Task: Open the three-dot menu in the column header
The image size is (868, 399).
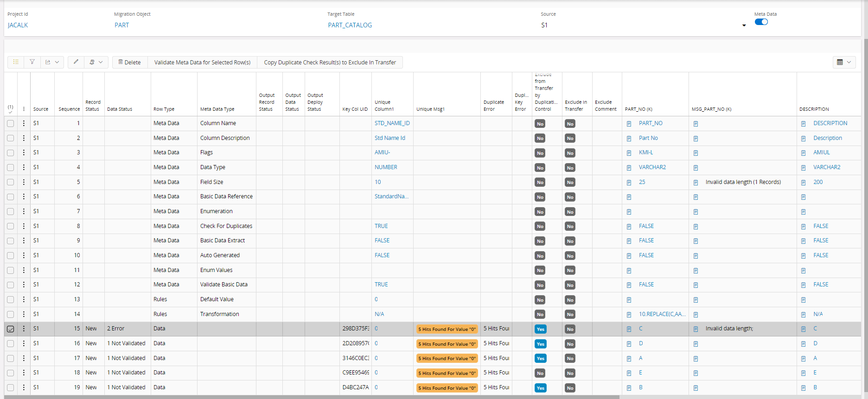Action: pos(24,109)
